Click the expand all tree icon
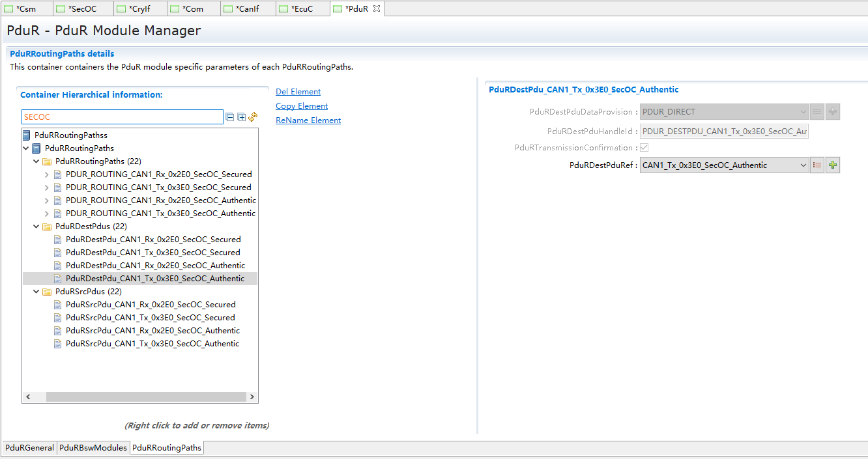The image size is (868, 459). click(242, 117)
